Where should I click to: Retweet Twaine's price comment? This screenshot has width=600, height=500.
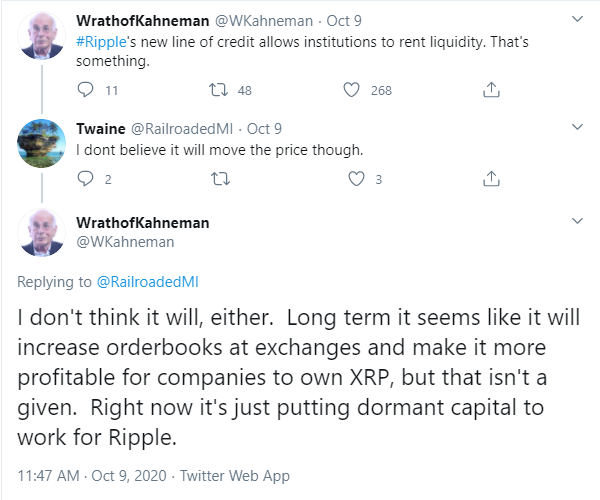(220, 179)
